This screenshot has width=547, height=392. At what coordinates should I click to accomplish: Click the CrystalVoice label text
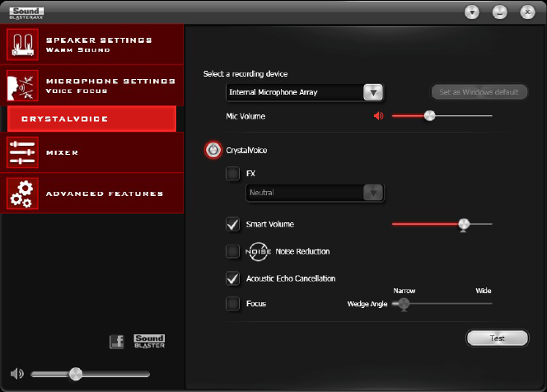[x=246, y=151]
